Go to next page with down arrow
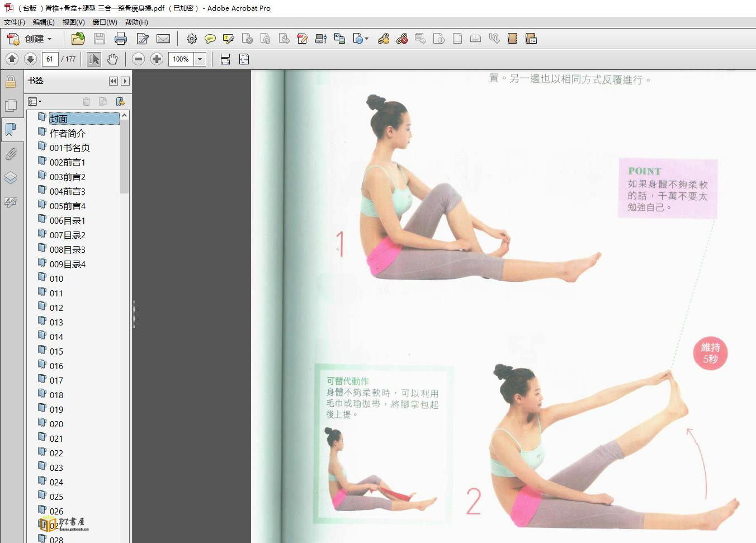 pos(30,59)
